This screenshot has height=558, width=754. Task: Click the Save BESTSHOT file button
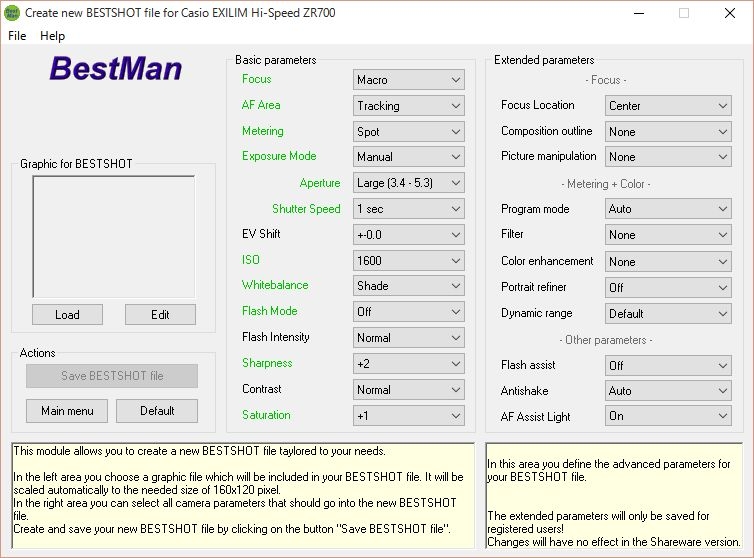pos(112,376)
